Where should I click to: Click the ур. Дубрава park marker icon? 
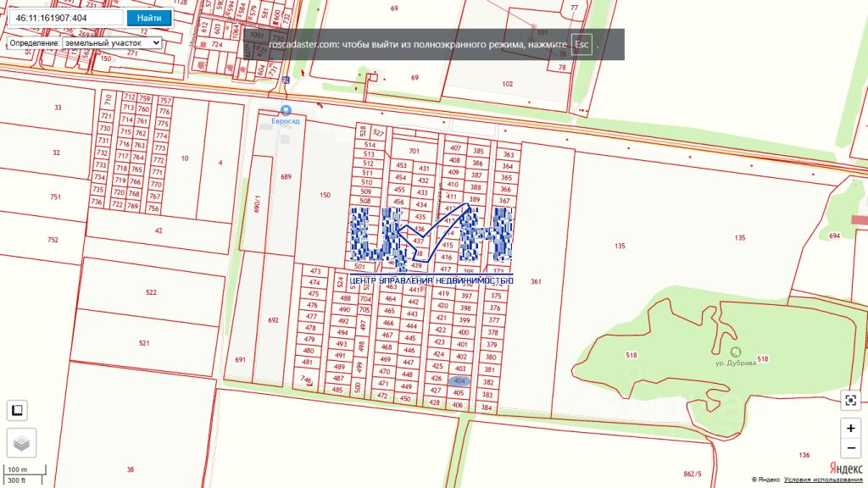[735, 352]
